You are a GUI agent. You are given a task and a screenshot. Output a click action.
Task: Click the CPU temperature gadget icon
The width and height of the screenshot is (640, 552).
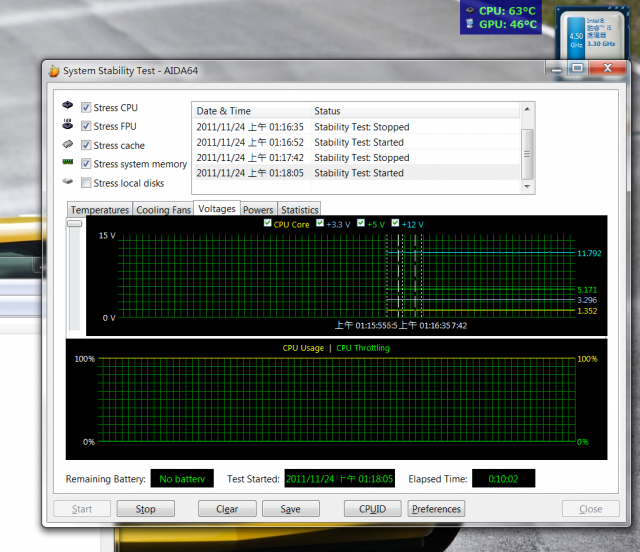pyautogui.click(x=470, y=10)
